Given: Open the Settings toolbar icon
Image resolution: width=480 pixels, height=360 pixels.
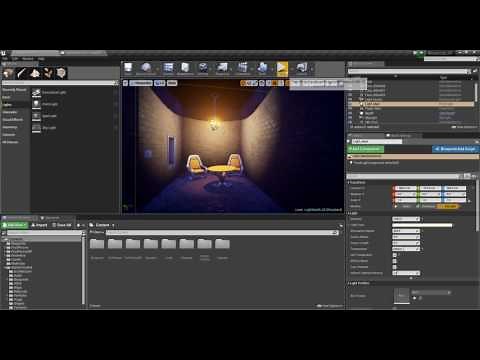Looking at the screenshot, I should tap(203, 68).
